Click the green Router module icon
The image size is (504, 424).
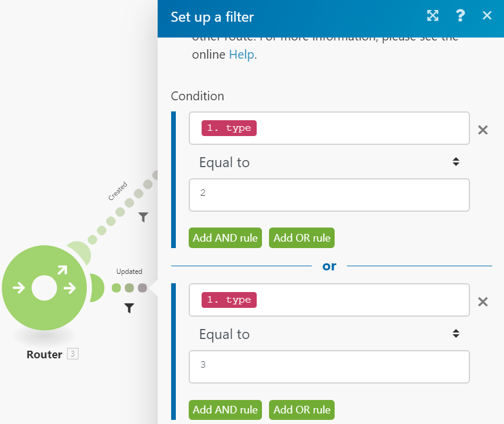[45, 287]
